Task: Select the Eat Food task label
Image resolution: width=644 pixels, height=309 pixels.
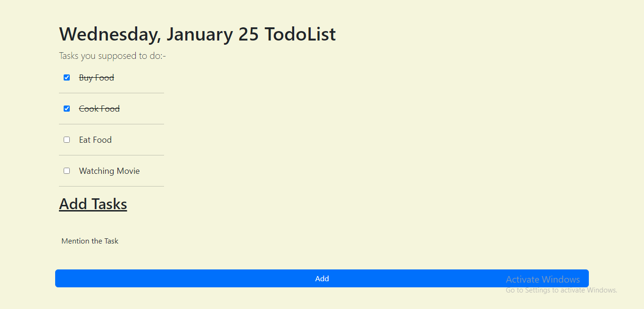Action: [95, 140]
